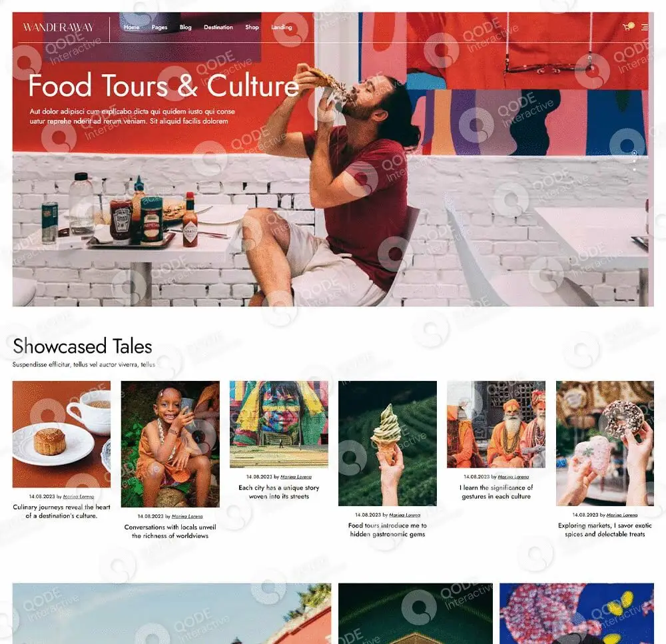Open the smiling child photo post
The height and width of the screenshot is (644, 666).
(x=170, y=444)
